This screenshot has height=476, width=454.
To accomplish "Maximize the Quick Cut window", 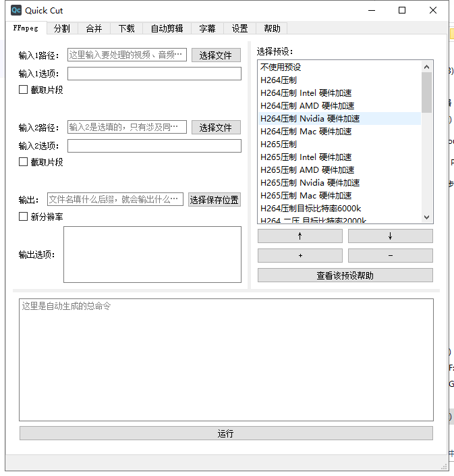I will click(x=402, y=10).
